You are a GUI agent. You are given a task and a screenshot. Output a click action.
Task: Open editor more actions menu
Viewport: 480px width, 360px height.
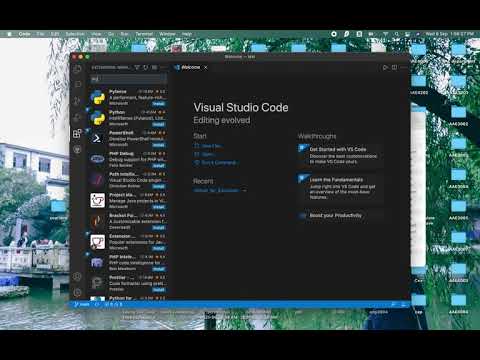(403, 67)
